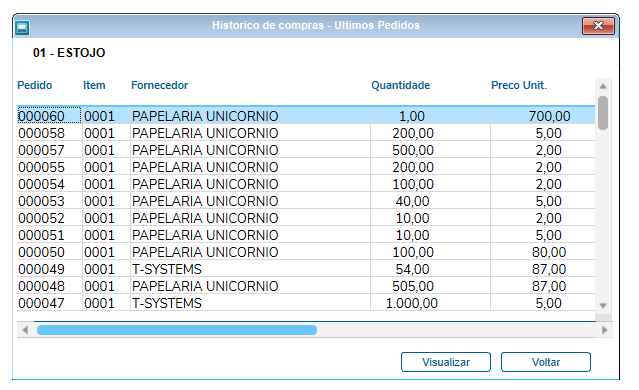Select order 000049 cell
639x390 pixels.
(x=49, y=269)
